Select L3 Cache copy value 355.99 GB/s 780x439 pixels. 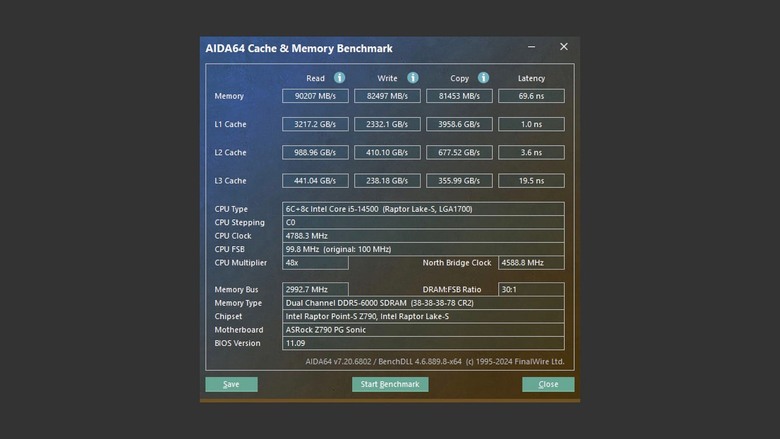click(x=459, y=181)
